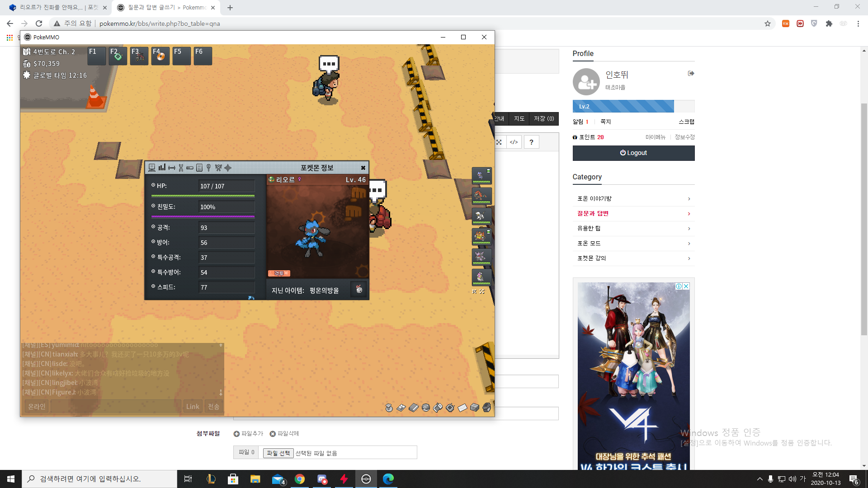Open the 유용한 팁 category
This screenshot has width=868, height=488.
pyautogui.click(x=589, y=229)
